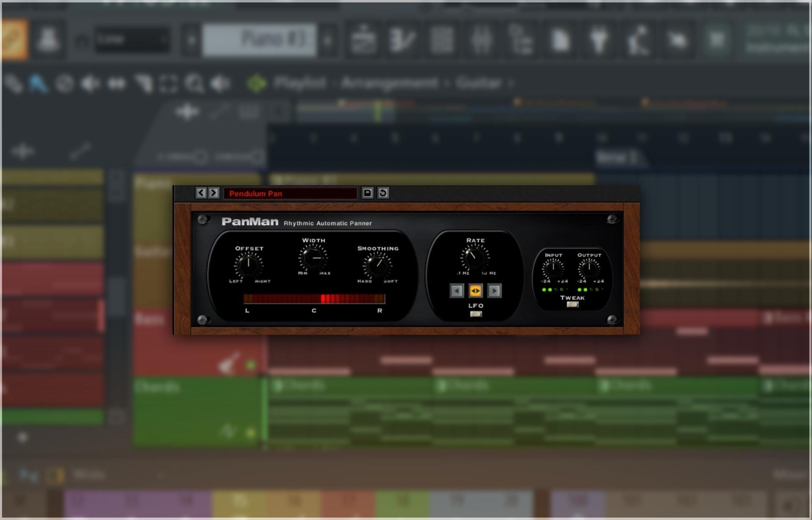Open the Pendulum Pan preset name field
This screenshot has height=520, width=812.
click(290, 193)
